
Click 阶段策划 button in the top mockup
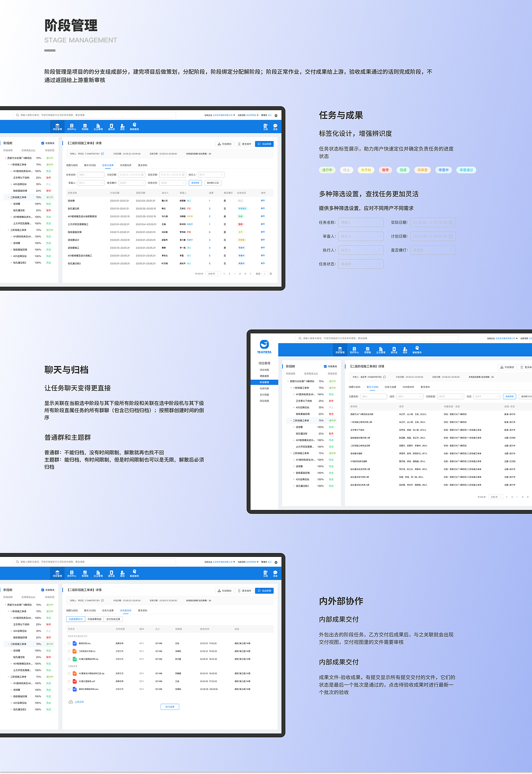click(x=224, y=144)
